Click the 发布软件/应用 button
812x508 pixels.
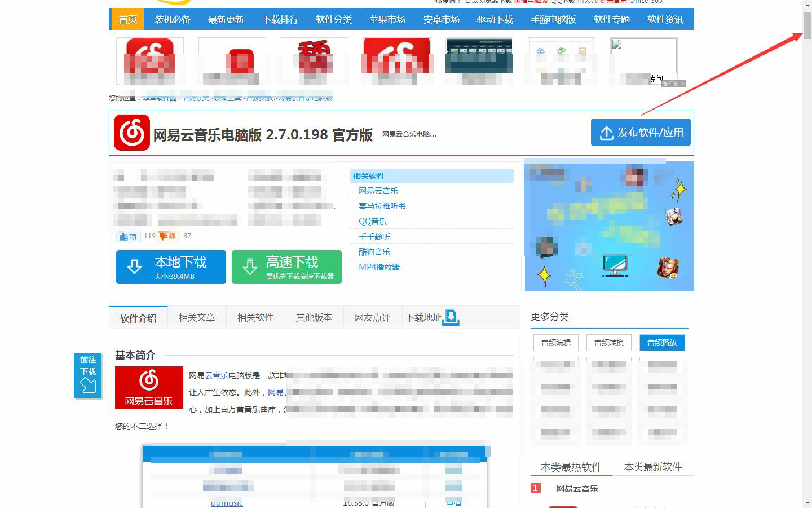[641, 133]
